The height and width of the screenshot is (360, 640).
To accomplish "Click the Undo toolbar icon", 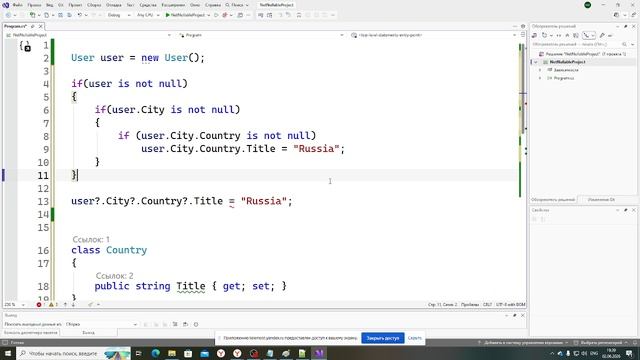I will tap(80, 15).
